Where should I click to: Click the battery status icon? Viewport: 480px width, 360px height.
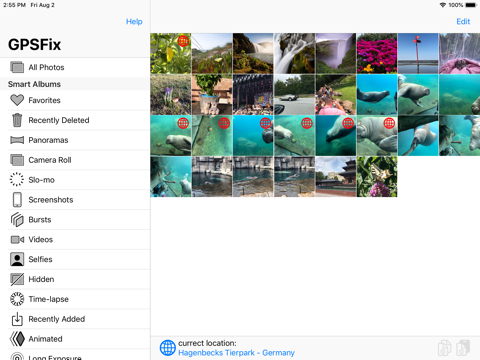[x=471, y=5]
